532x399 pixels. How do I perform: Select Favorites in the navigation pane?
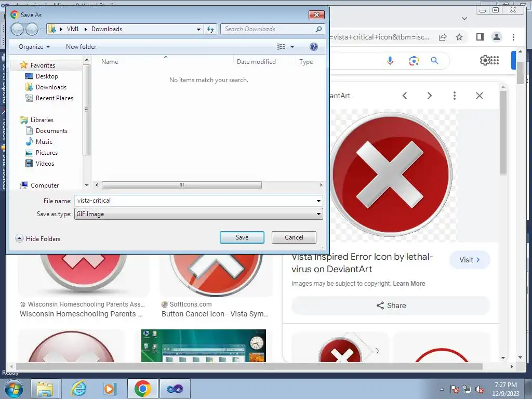coord(43,65)
